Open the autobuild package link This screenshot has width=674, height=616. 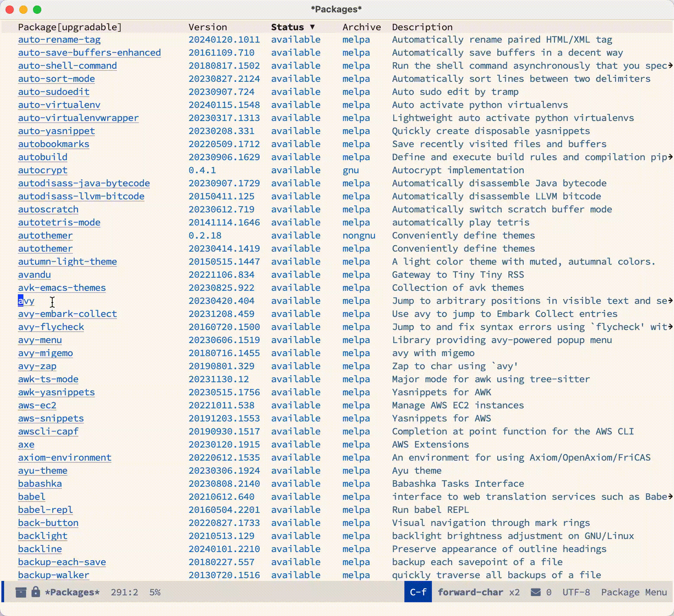[43, 157]
